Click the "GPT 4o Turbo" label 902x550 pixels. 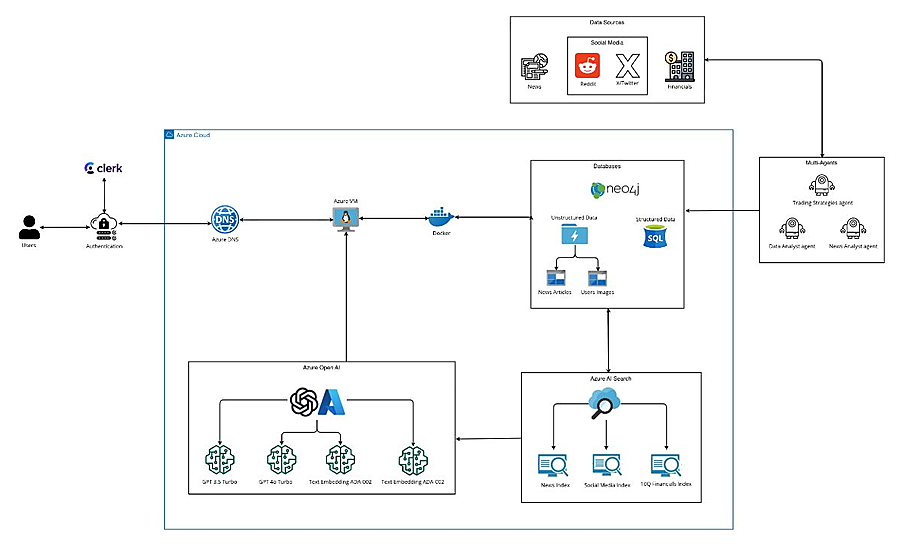pos(276,482)
